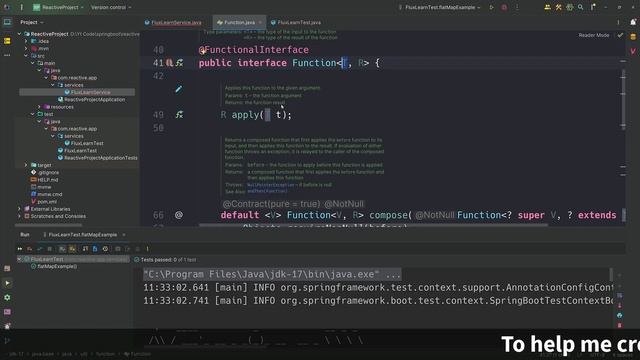640x360 pixels.
Task: Open the Version control dropdown
Action: pos(111,7)
